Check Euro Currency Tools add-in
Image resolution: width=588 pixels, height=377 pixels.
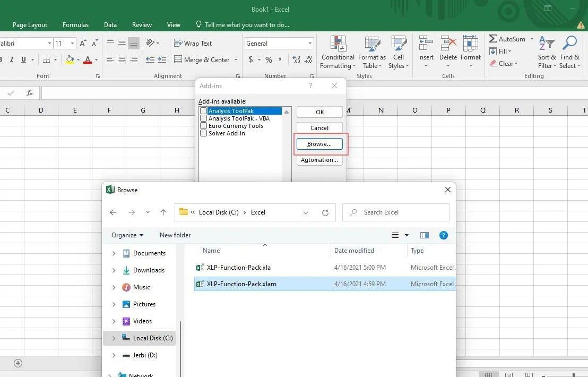pyautogui.click(x=203, y=125)
